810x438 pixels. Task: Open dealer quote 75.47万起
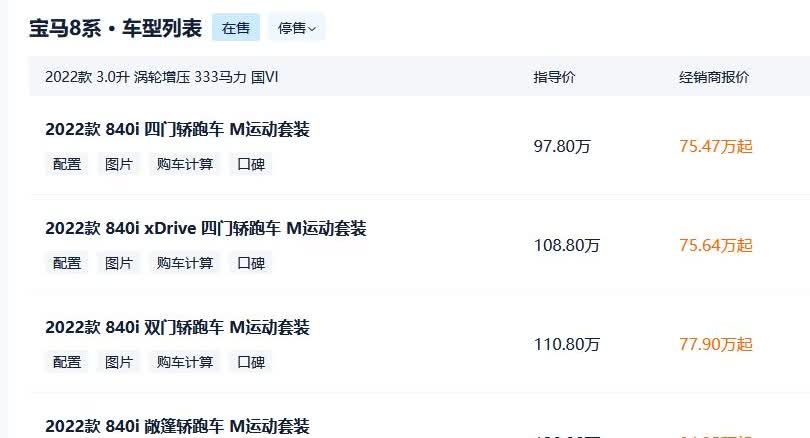click(x=715, y=147)
